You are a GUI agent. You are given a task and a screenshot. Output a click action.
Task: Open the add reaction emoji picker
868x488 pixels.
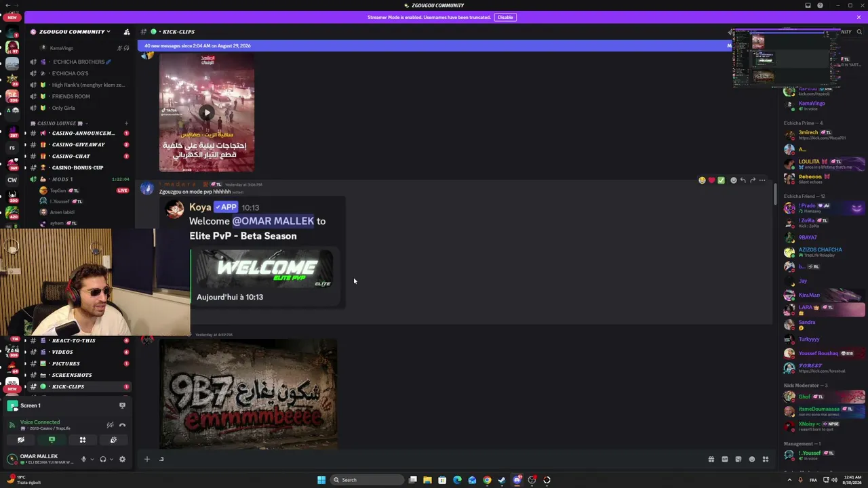(733, 180)
